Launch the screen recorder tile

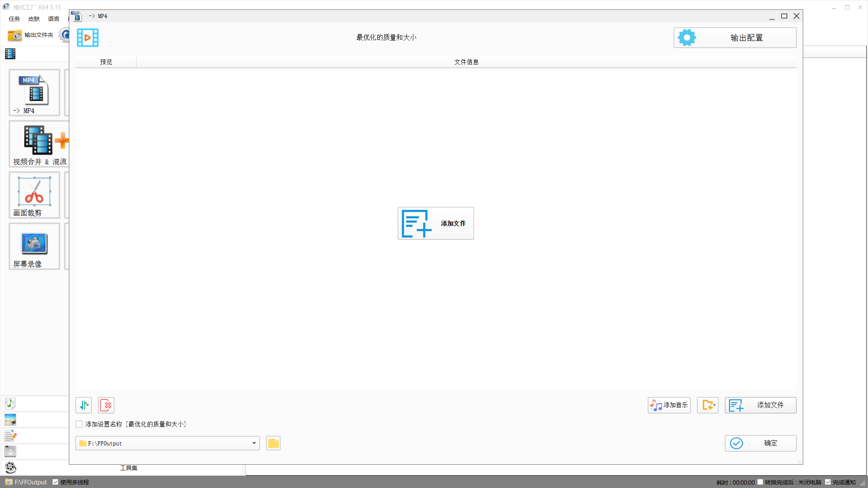point(34,246)
